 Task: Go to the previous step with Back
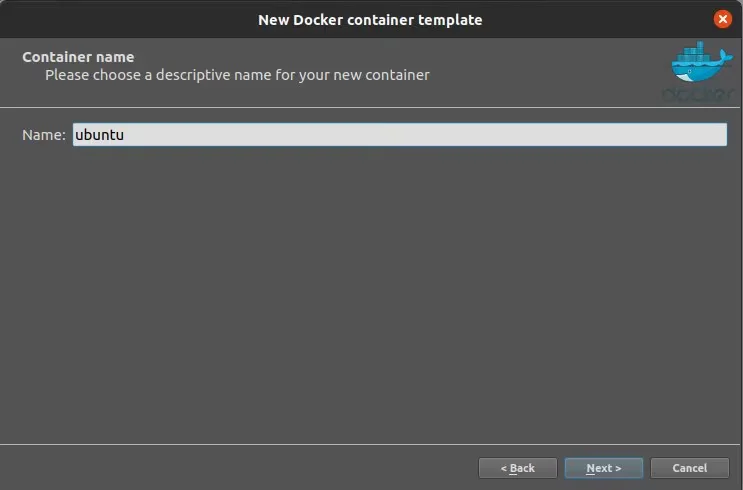coord(517,468)
